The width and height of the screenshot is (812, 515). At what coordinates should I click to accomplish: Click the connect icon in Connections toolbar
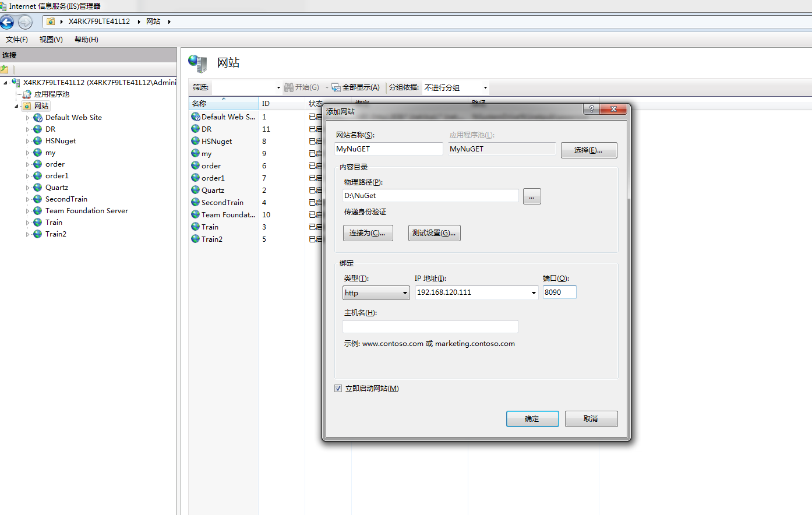pyautogui.click(x=5, y=69)
